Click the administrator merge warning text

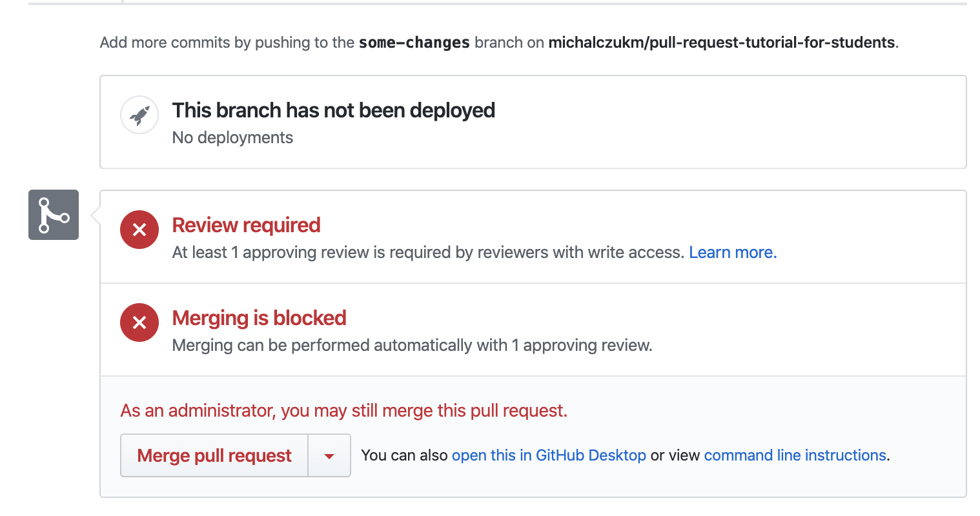coord(344,411)
